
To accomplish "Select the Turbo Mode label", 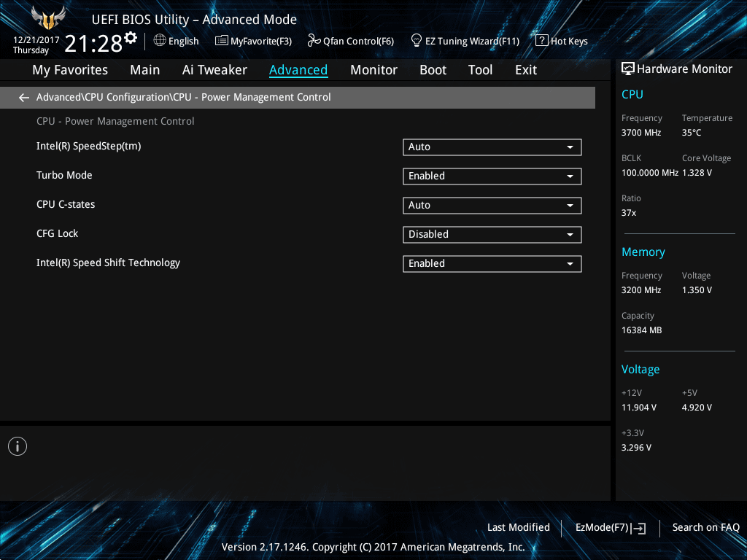I will point(64,175).
